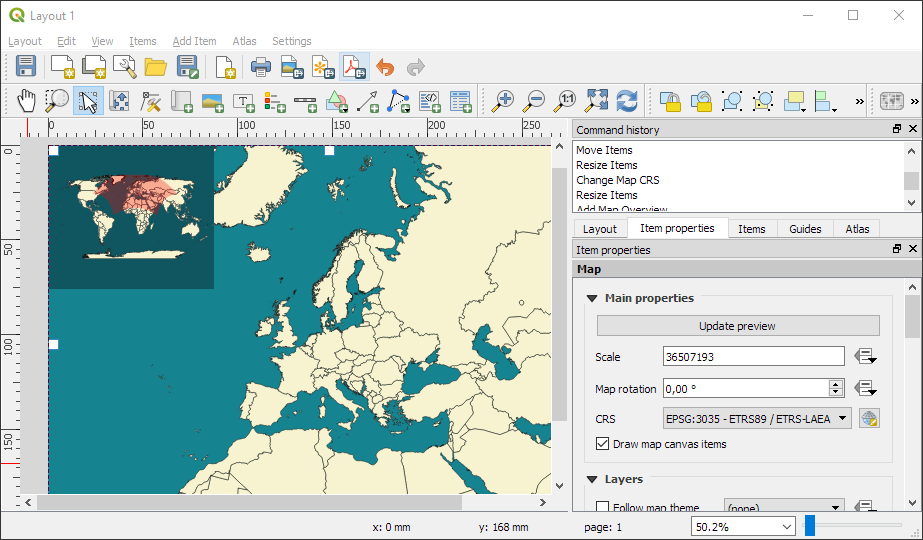
Task: Collapse the Layers section
Action: point(592,480)
